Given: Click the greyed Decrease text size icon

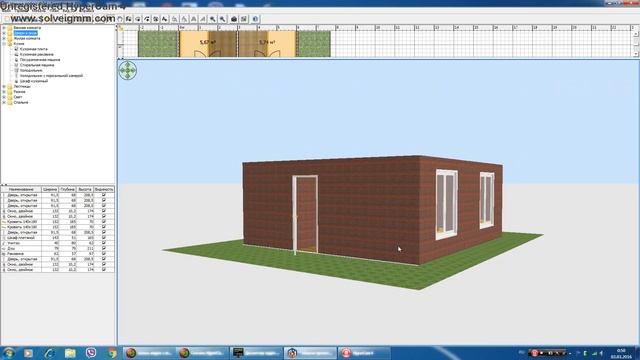Looking at the screenshot, I should coord(184,19).
